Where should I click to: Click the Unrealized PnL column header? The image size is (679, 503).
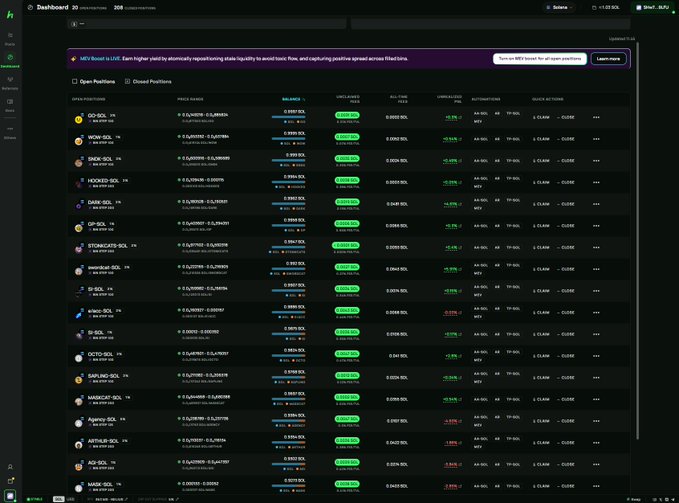tap(449, 99)
